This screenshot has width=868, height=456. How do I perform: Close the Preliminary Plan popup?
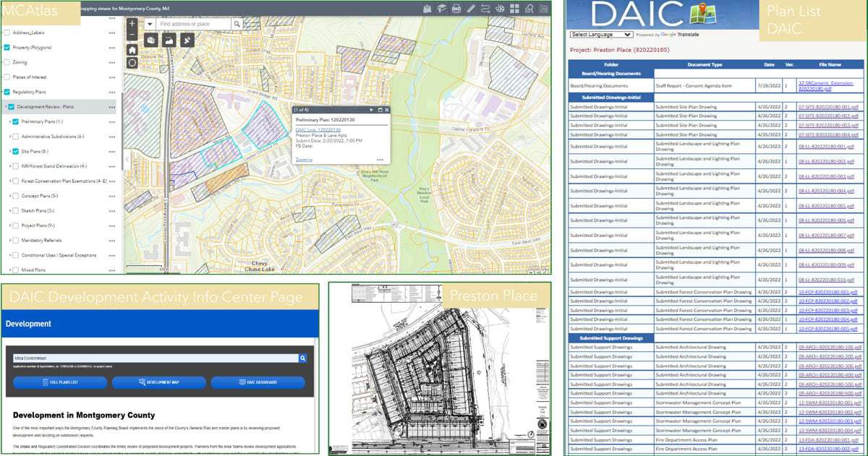(x=387, y=110)
